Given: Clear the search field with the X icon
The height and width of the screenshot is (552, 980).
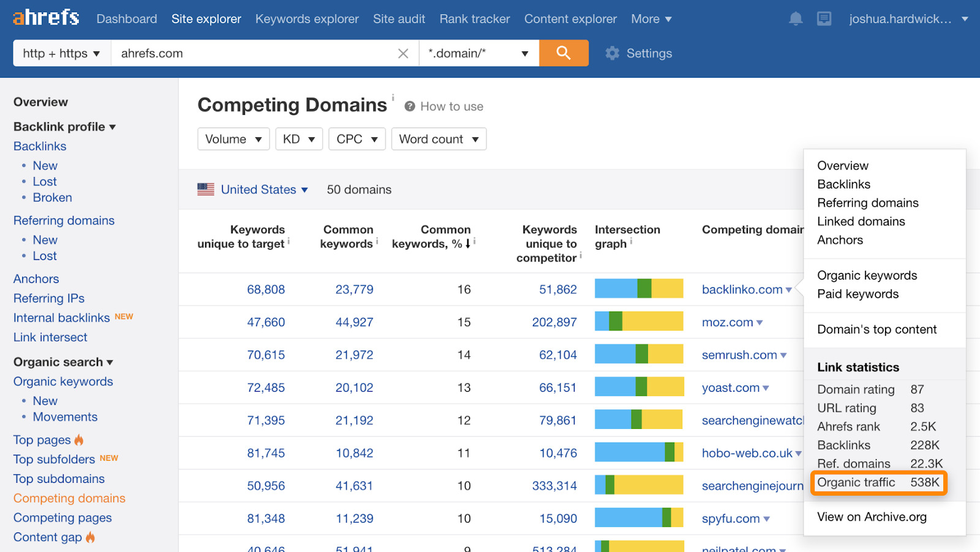Looking at the screenshot, I should tap(403, 53).
